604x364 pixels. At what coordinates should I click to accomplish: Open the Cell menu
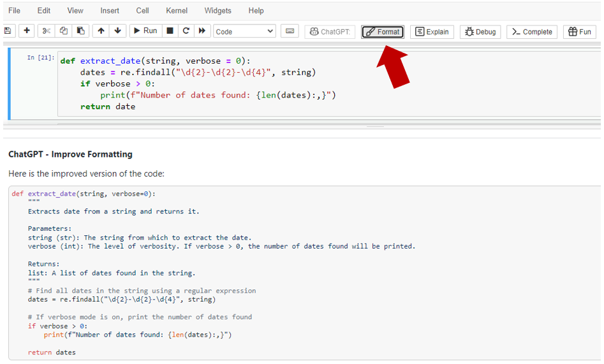(x=142, y=10)
